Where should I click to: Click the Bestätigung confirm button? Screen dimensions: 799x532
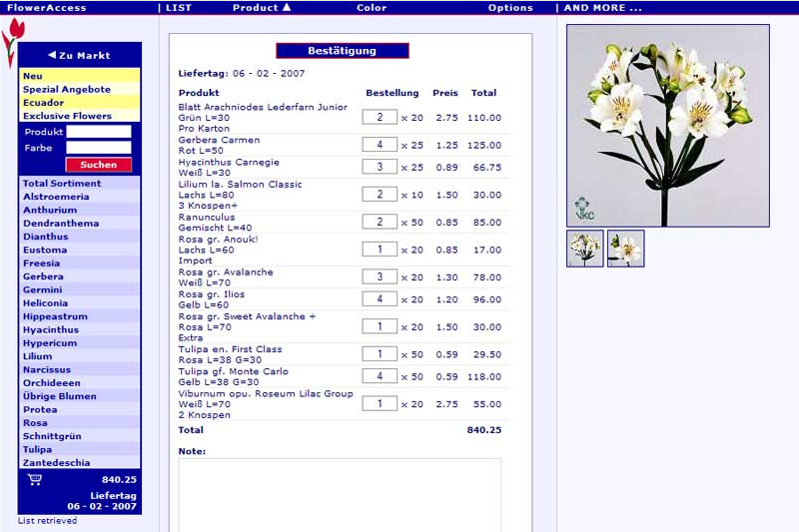(342, 51)
